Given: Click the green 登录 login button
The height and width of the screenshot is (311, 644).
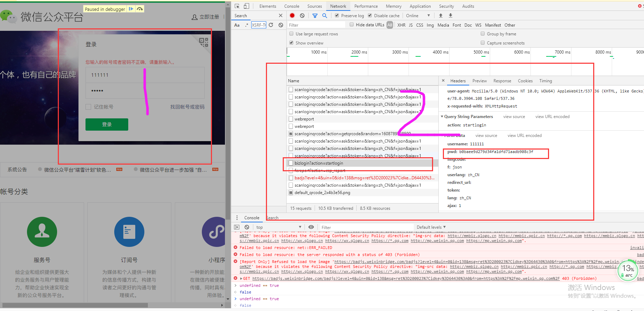Looking at the screenshot, I should (x=107, y=124).
